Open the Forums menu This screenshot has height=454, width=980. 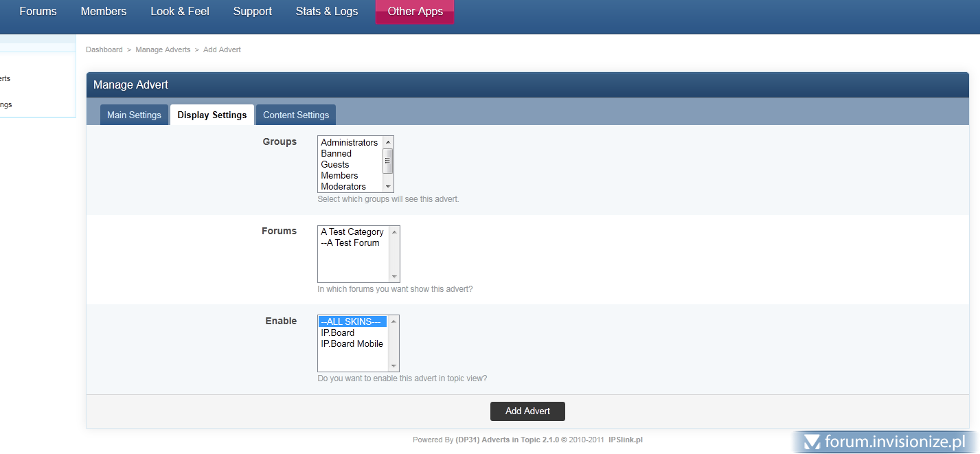coord(38,12)
